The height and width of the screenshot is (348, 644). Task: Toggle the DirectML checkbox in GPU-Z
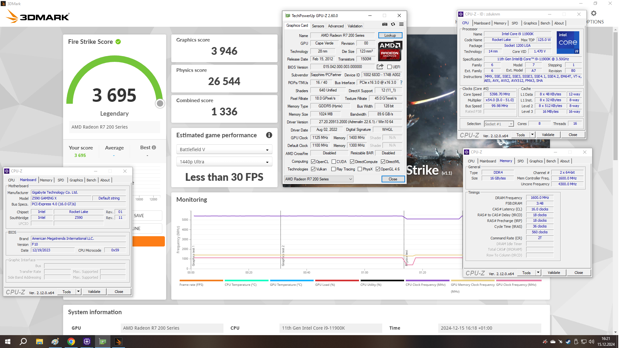point(383,162)
